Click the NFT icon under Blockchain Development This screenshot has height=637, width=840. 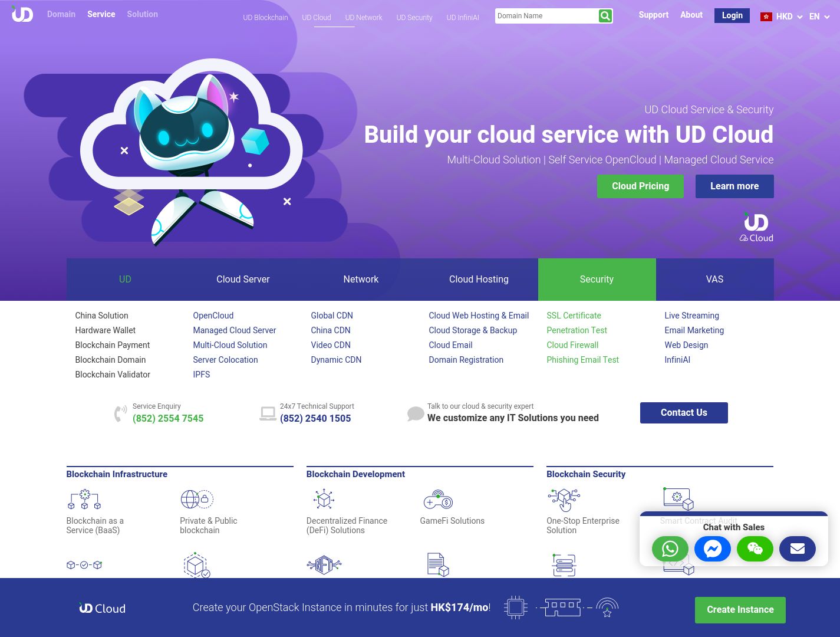tap(324, 565)
